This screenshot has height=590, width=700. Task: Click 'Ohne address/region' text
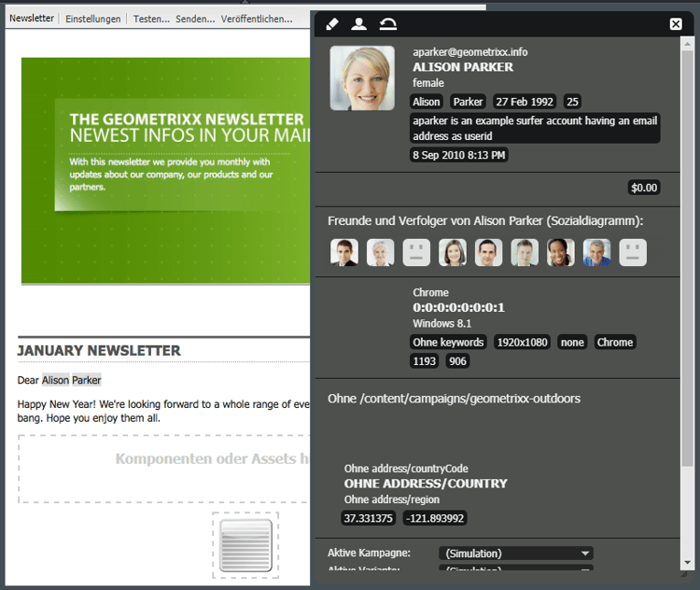point(392,499)
